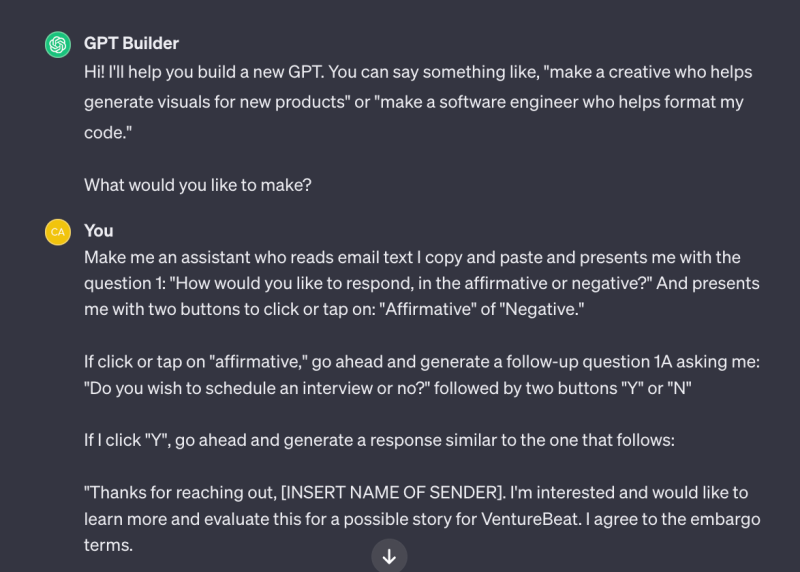Click the "You" sender name
Screen dimensions: 800x572
[98, 231]
